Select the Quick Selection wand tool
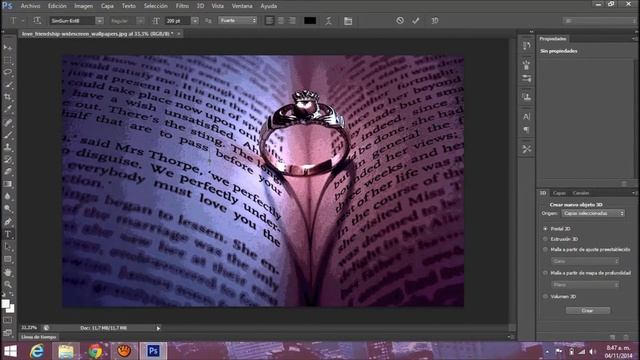This screenshot has width=640, height=360. click(x=8, y=85)
